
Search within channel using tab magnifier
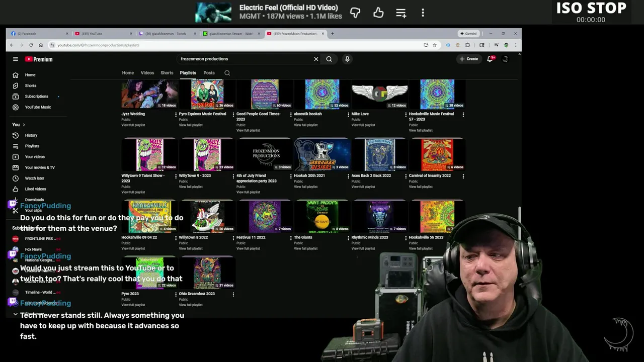coord(227,73)
